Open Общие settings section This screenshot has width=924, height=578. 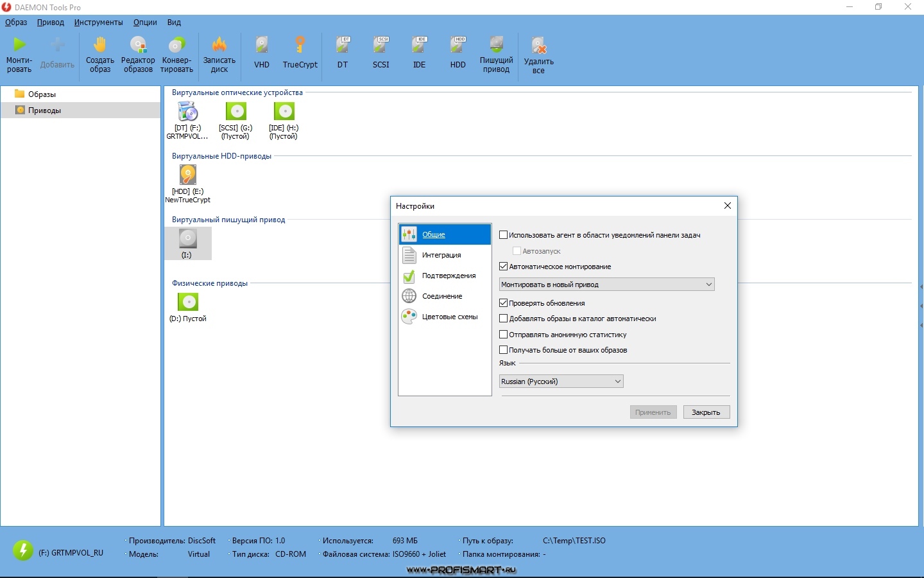[x=445, y=234]
